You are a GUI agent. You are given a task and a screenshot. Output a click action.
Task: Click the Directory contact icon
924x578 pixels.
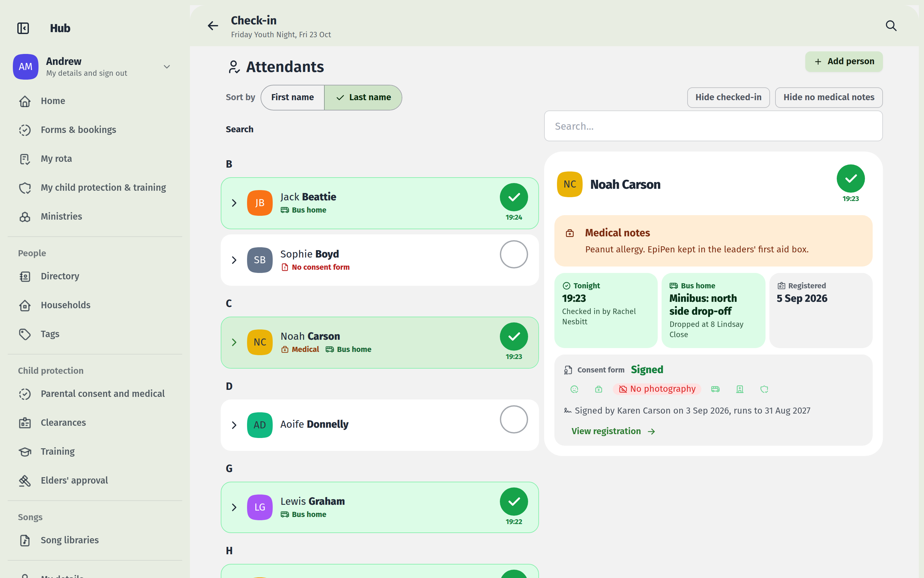coord(25,276)
